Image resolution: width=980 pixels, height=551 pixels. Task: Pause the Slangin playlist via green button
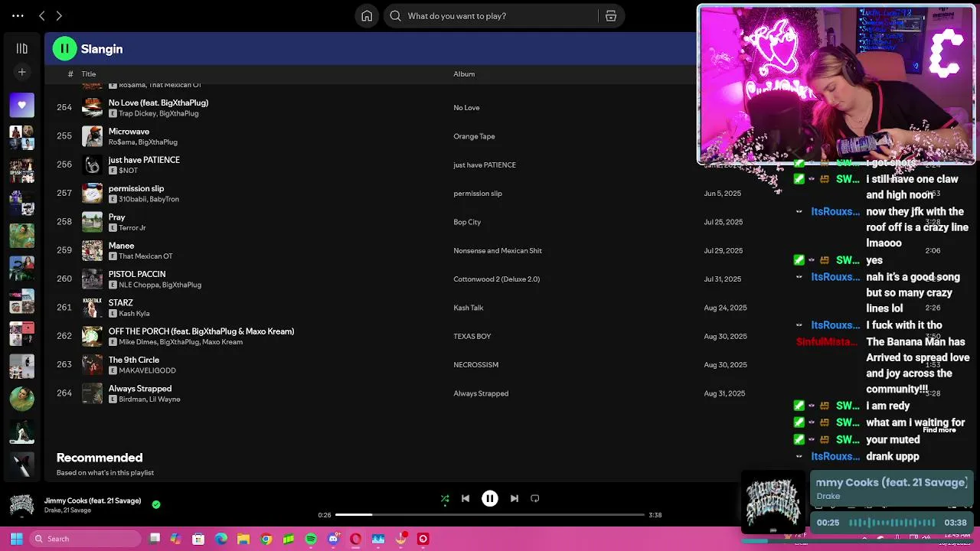pyautogui.click(x=65, y=49)
